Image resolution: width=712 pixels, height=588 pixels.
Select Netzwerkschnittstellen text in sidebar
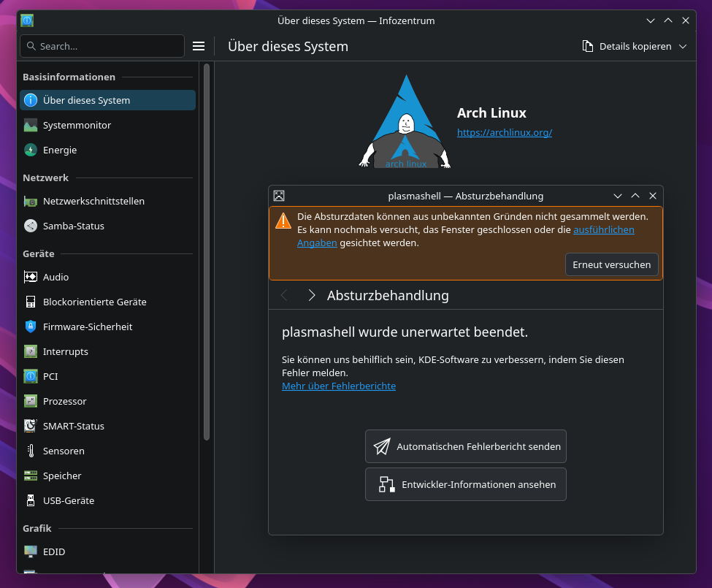93,201
